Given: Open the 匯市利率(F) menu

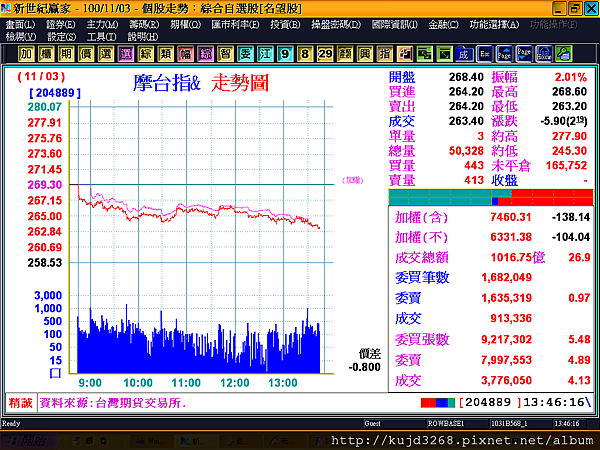Looking at the screenshot, I should pyautogui.click(x=235, y=25).
